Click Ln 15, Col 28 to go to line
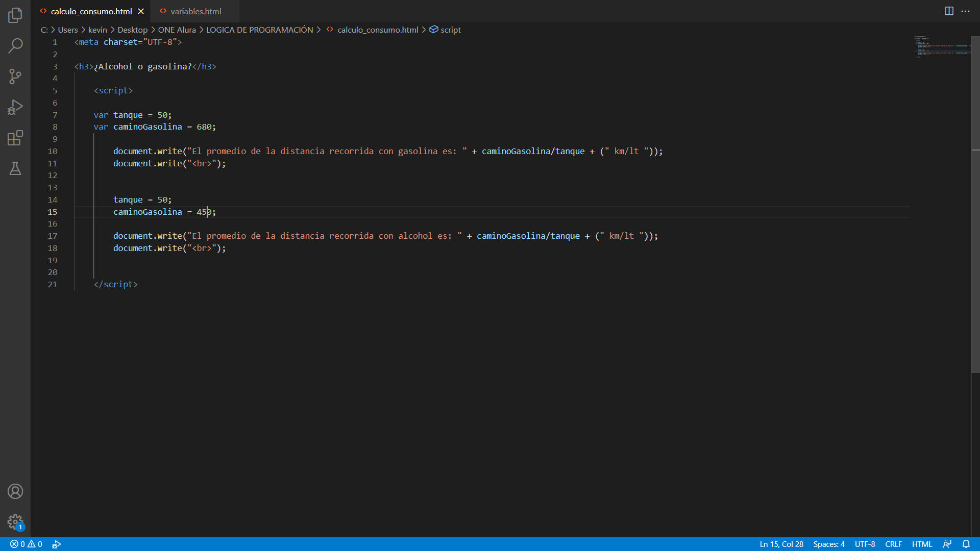Screen dimensions: 980x551 (x=781, y=544)
